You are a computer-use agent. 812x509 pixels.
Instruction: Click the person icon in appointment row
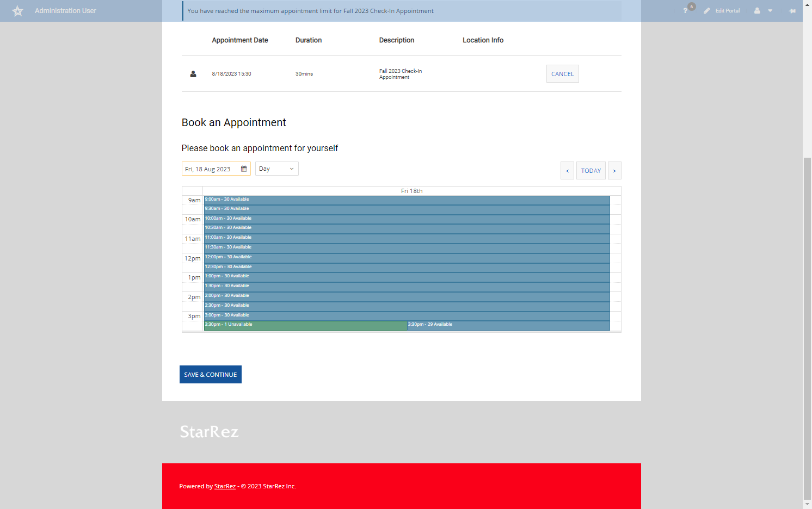point(193,74)
